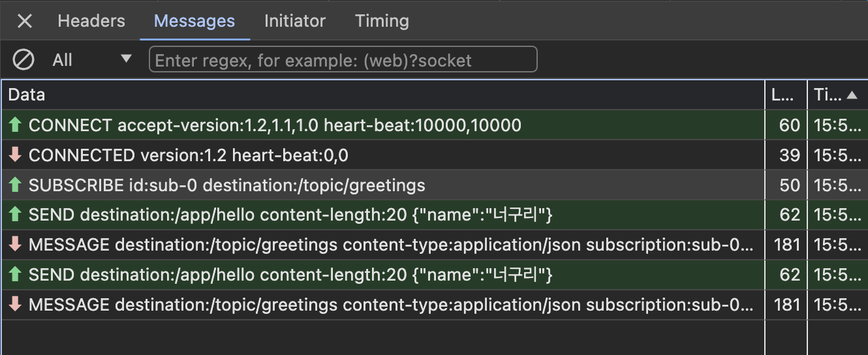The width and height of the screenshot is (868, 355).
Task: Sort messages by the Data column
Action: pyautogui.click(x=27, y=95)
